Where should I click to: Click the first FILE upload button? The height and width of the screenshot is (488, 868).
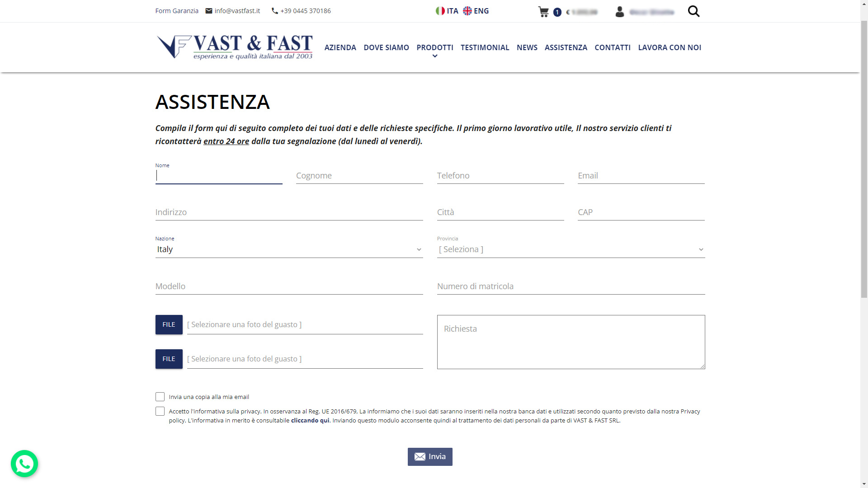[x=169, y=324]
